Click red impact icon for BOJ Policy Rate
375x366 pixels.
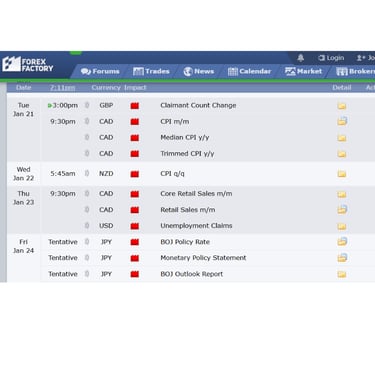(x=135, y=242)
